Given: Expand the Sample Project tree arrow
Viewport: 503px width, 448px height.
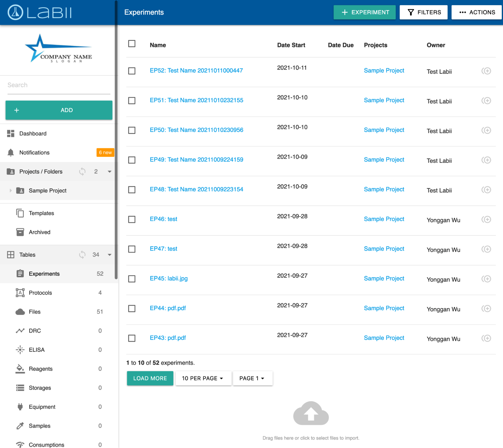Looking at the screenshot, I should pyautogui.click(x=11, y=191).
